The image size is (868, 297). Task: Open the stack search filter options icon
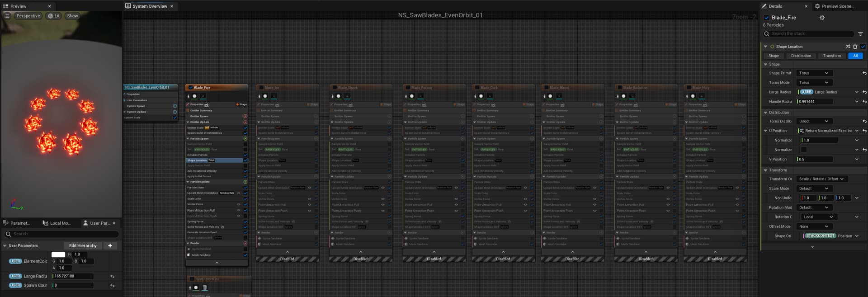(x=860, y=34)
